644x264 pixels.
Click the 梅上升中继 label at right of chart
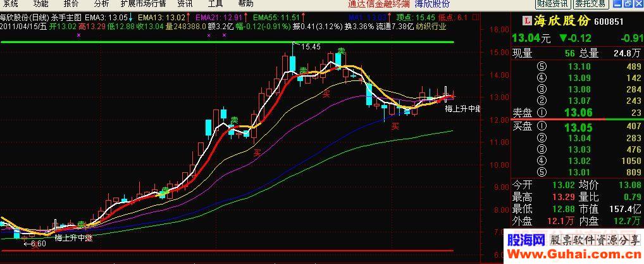coord(462,109)
